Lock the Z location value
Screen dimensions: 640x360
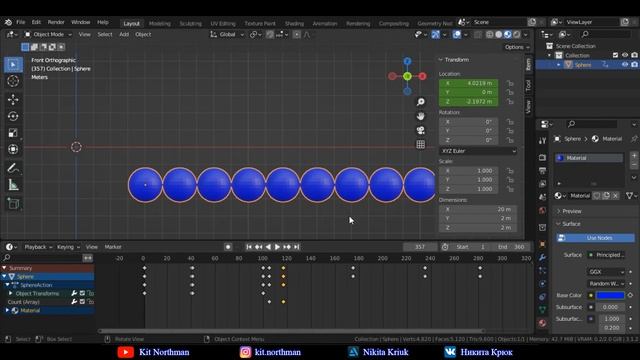[510, 101]
